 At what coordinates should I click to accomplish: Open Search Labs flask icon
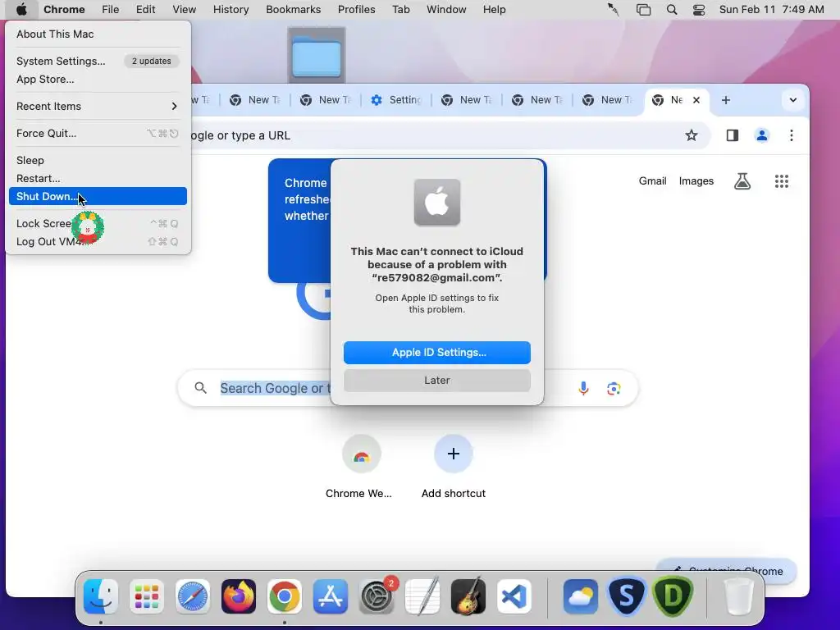point(742,181)
